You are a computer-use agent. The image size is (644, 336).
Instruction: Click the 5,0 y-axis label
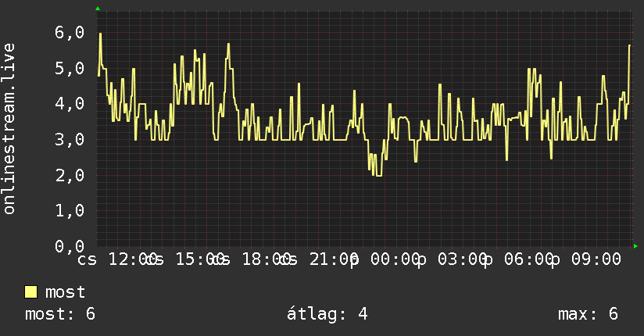[70, 68]
